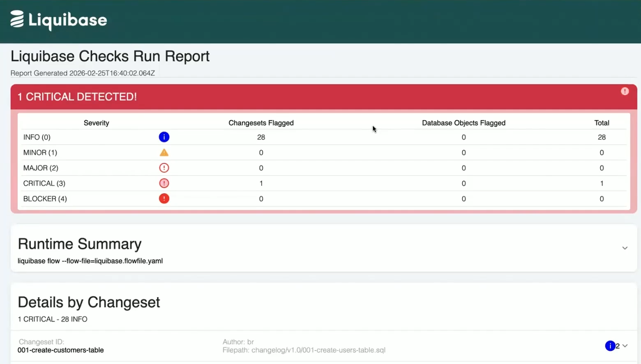Click the Severity column header
Screen dimensions: 641x364
pos(96,123)
